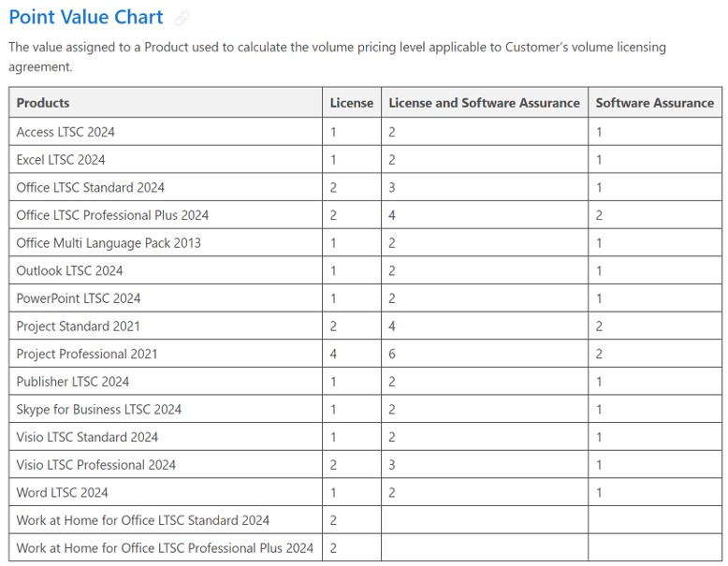728x566 pixels.
Task: Click the anchor link icon beside heading
Action: pyautogui.click(x=182, y=19)
